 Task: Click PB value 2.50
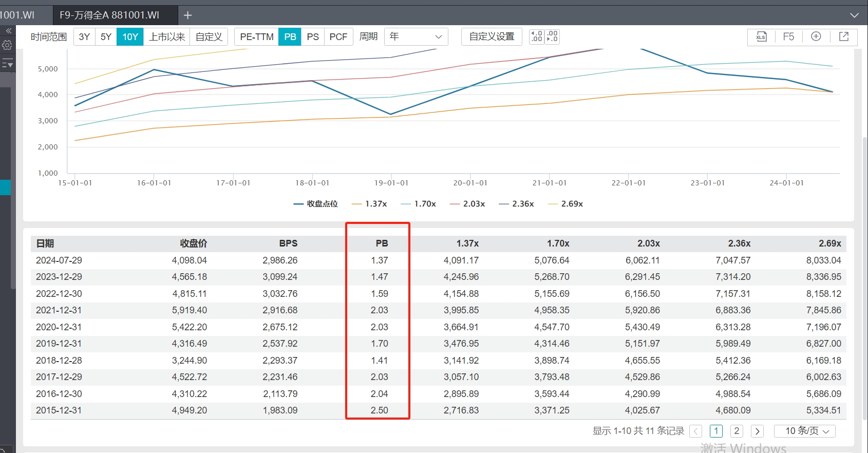click(380, 410)
